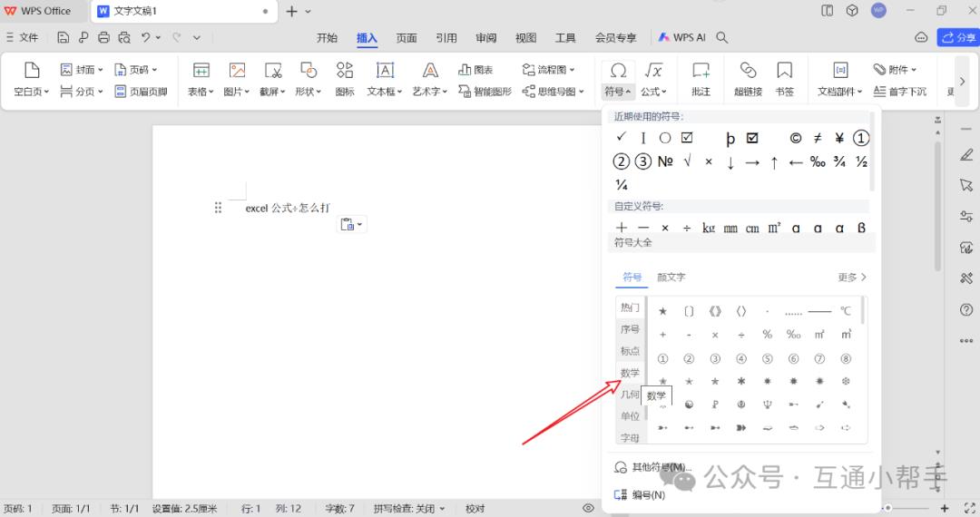The height and width of the screenshot is (517, 980).
Task: Open the 文件 file menu
Action: [22, 37]
